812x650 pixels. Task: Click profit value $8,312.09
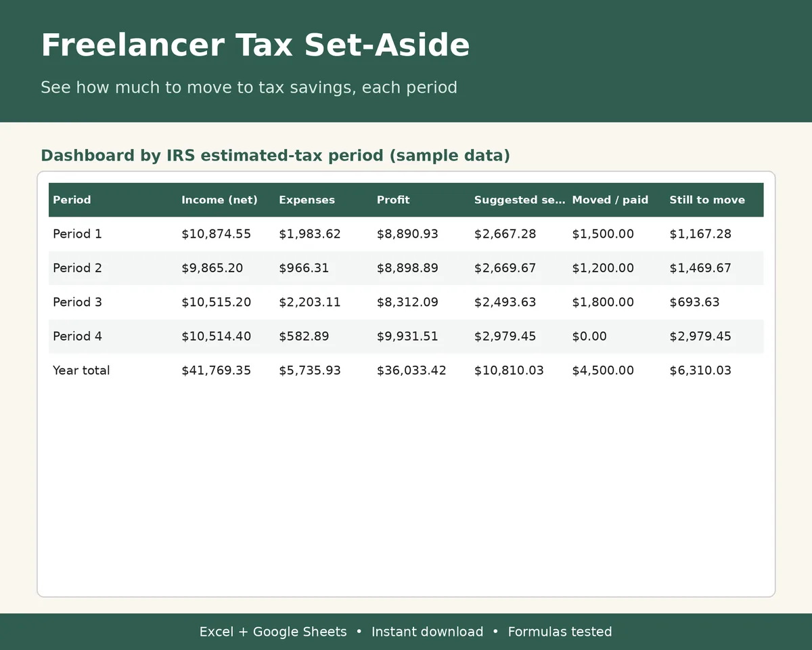[x=407, y=302]
